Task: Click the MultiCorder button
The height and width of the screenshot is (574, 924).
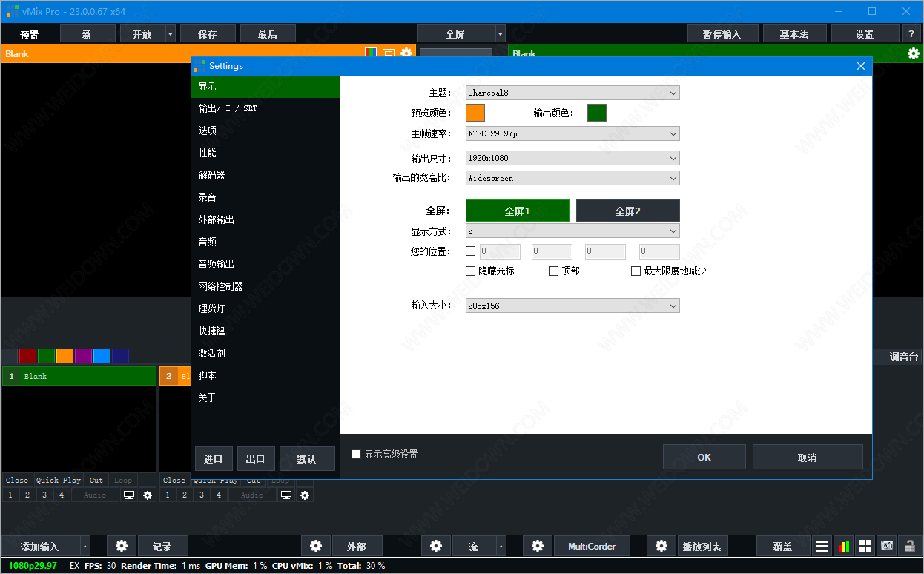Action: coord(593,547)
